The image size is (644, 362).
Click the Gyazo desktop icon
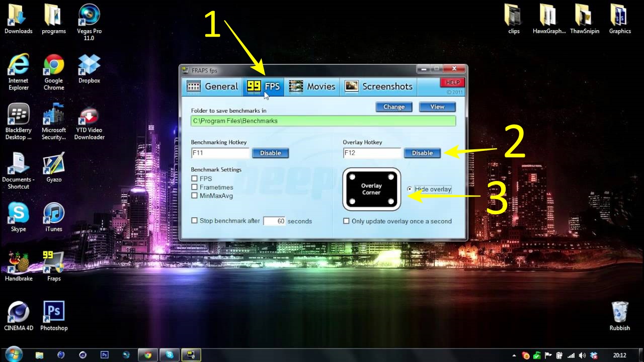tap(53, 164)
